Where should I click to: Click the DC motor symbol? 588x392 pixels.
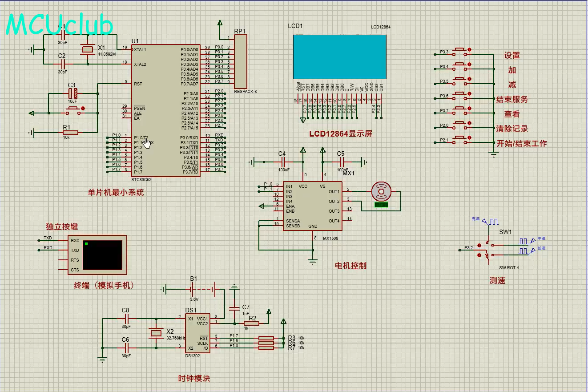(381, 191)
